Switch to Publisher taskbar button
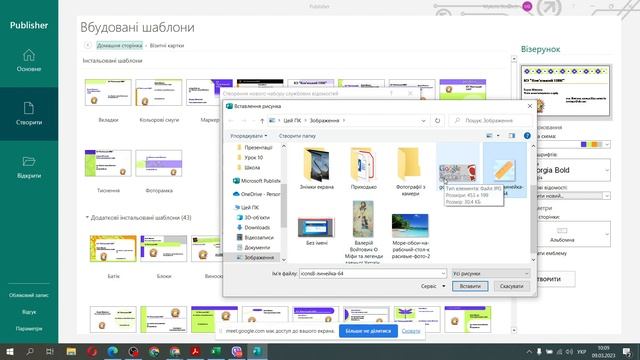This screenshot has height=360, width=640. 257,351
